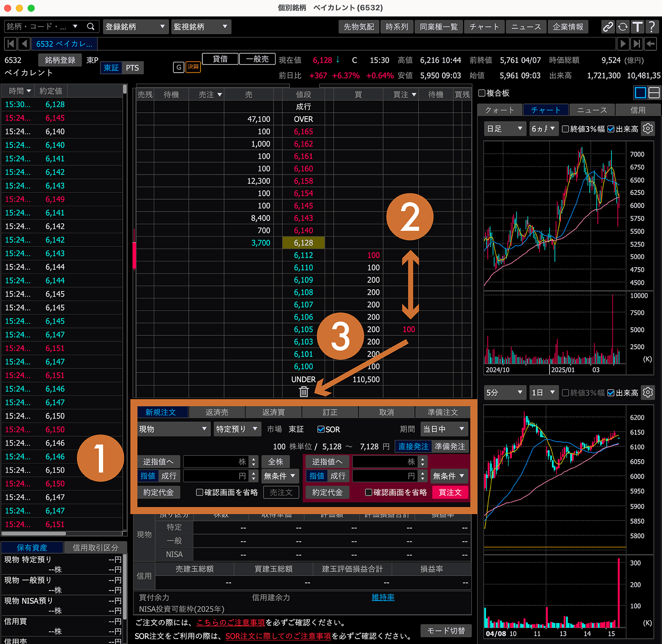Click 銘柄登録 button
This screenshot has width=662, height=644.
pos(60,60)
